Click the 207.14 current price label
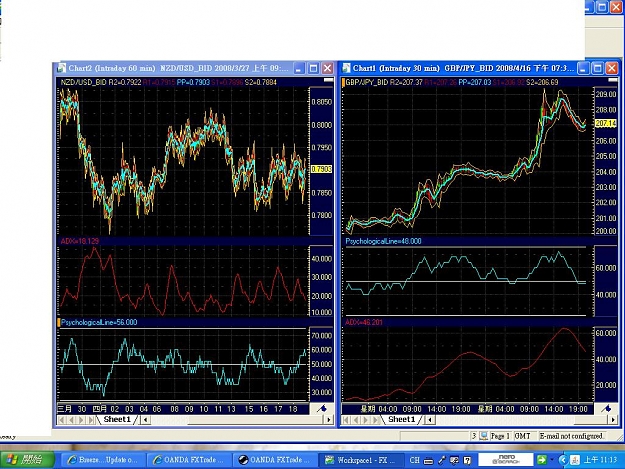625x469 pixels. pyautogui.click(x=605, y=123)
